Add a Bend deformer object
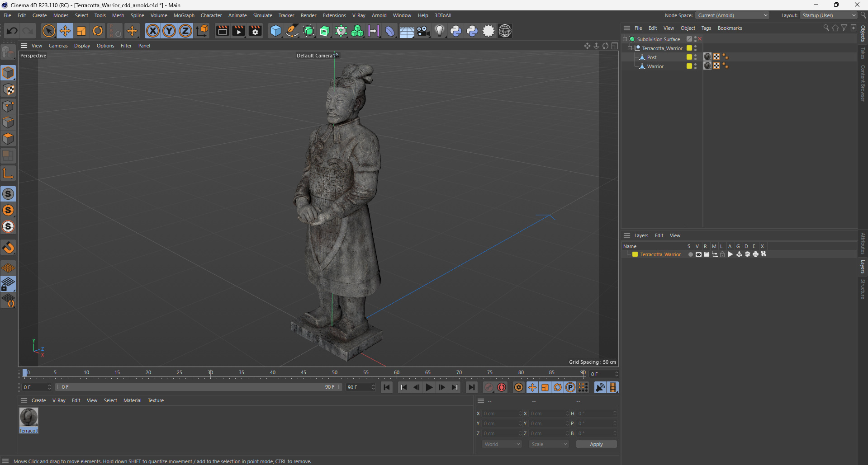868x465 pixels. point(390,31)
